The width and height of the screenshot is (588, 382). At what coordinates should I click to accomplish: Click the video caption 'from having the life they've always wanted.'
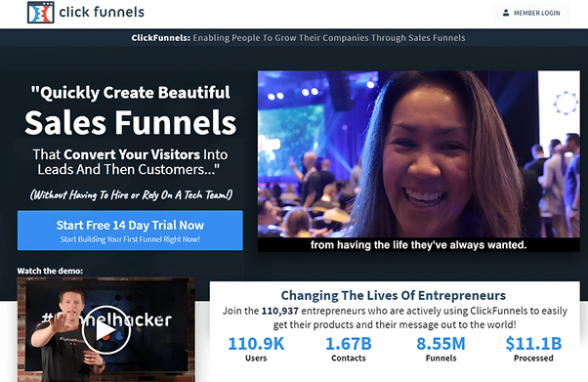point(418,245)
